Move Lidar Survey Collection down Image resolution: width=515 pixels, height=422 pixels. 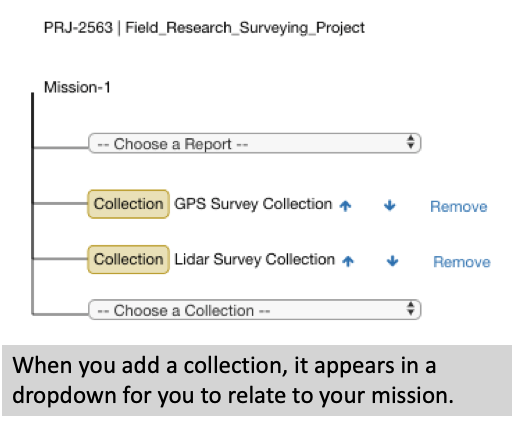393,261
